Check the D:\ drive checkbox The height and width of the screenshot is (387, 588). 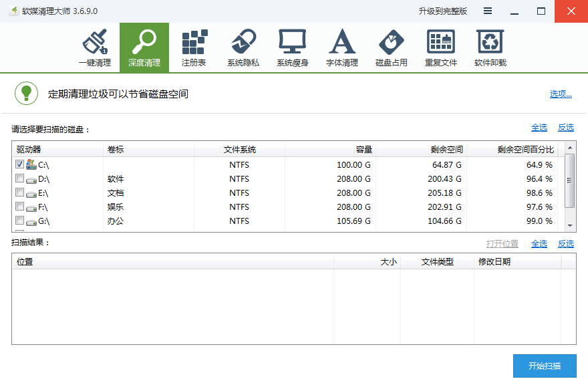[x=20, y=178]
